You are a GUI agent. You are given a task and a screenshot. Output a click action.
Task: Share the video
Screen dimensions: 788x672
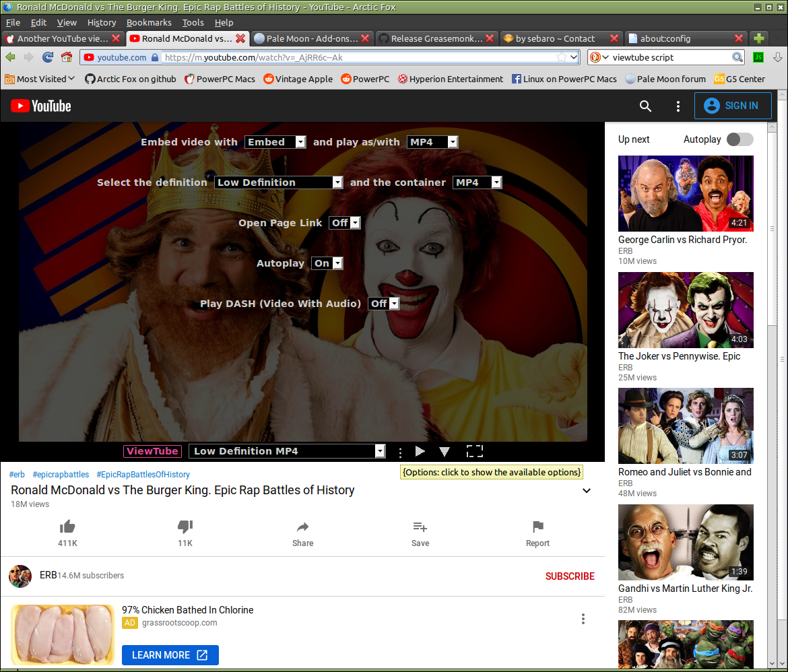coord(302,527)
